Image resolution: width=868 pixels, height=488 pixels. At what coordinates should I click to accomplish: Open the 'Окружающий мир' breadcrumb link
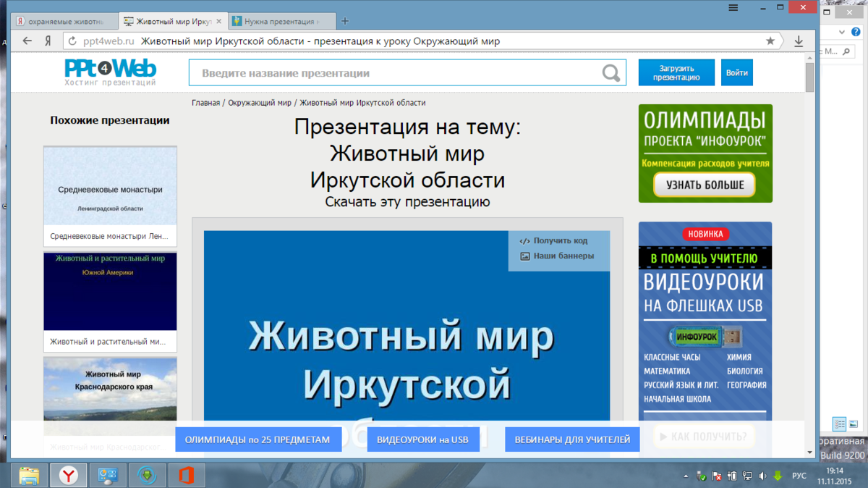tap(260, 103)
